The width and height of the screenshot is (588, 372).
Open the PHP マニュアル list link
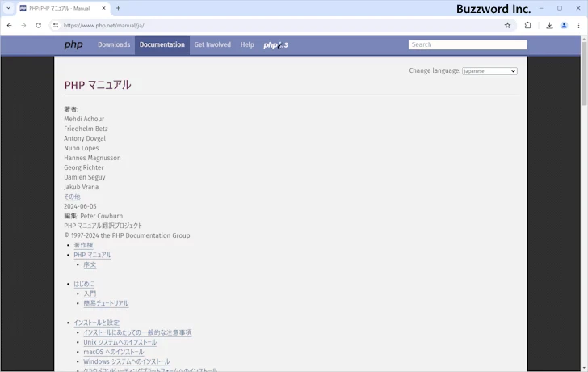pyautogui.click(x=93, y=255)
